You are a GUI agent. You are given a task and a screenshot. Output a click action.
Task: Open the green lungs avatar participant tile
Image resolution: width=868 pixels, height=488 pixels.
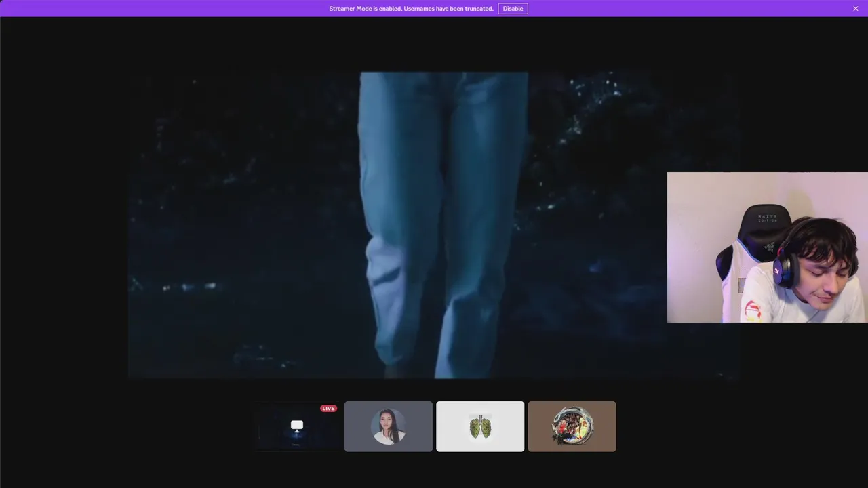click(x=480, y=426)
